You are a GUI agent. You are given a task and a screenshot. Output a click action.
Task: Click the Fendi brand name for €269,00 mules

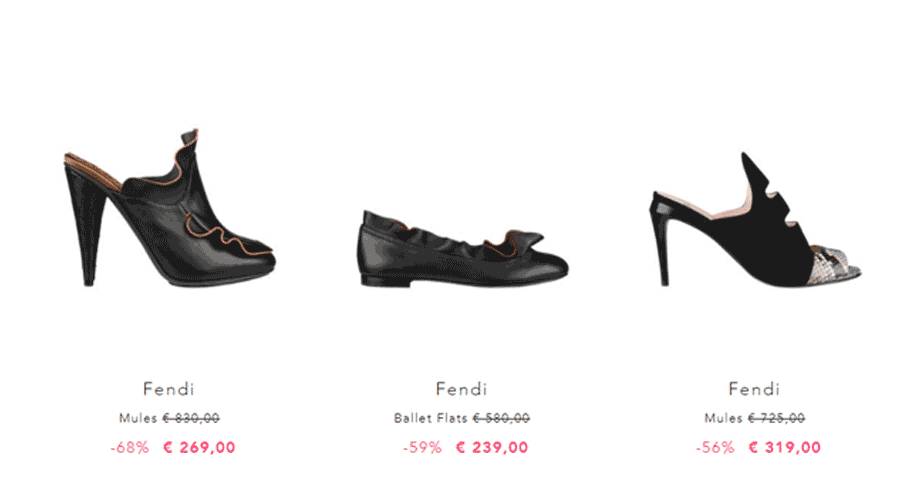click(169, 389)
